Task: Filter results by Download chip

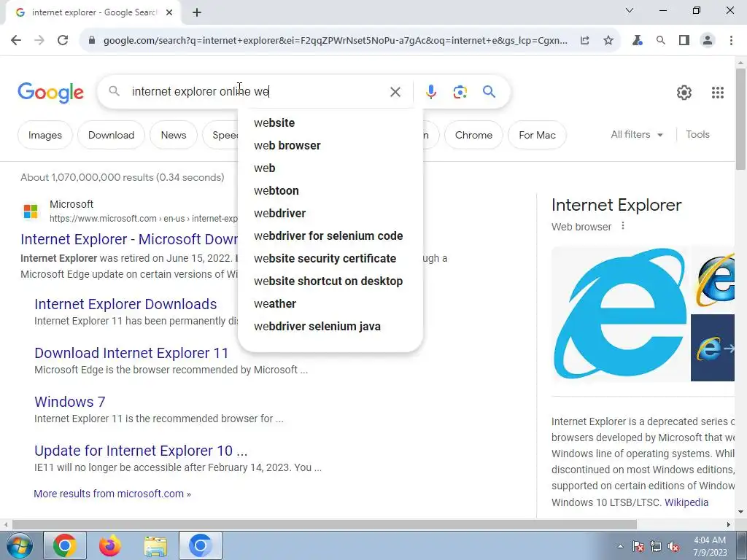Action: [x=111, y=135]
